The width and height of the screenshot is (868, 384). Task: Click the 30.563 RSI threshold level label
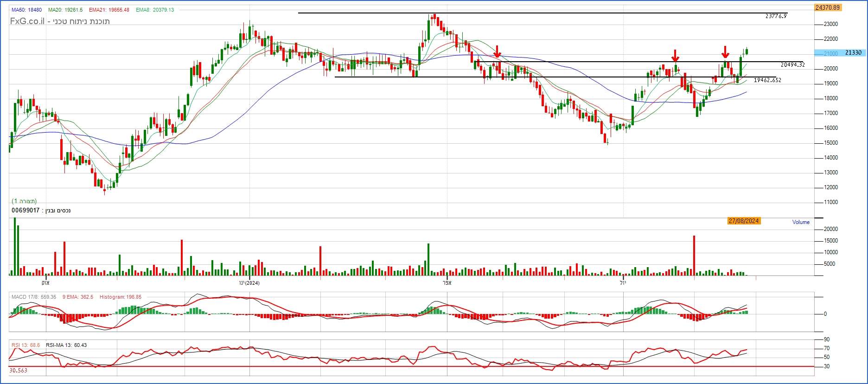point(19,371)
